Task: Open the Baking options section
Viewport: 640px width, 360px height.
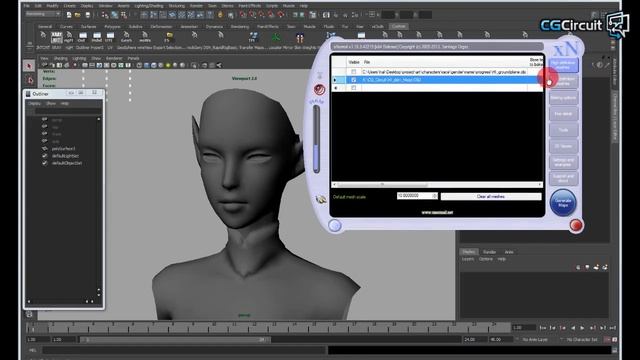Action: [x=563, y=98]
